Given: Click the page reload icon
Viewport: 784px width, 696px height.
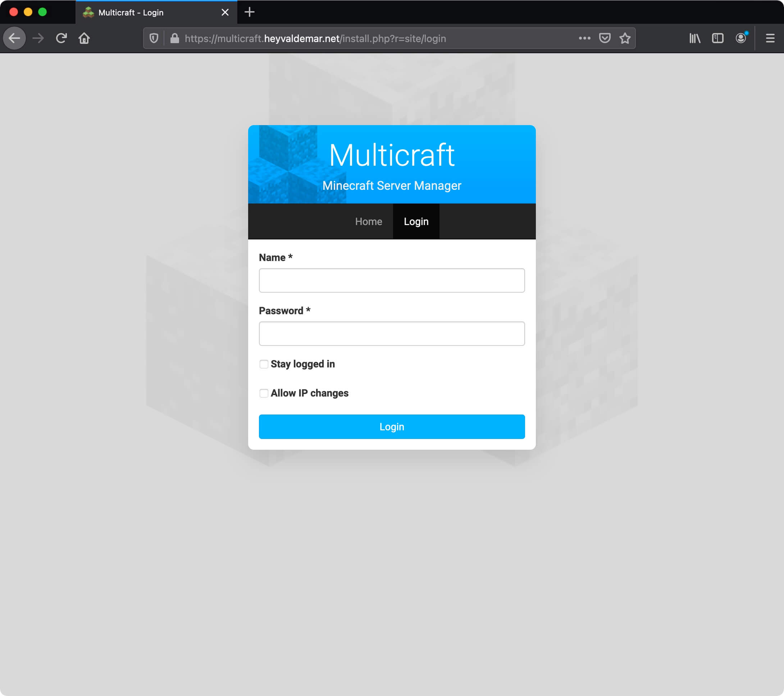Looking at the screenshot, I should (61, 38).
